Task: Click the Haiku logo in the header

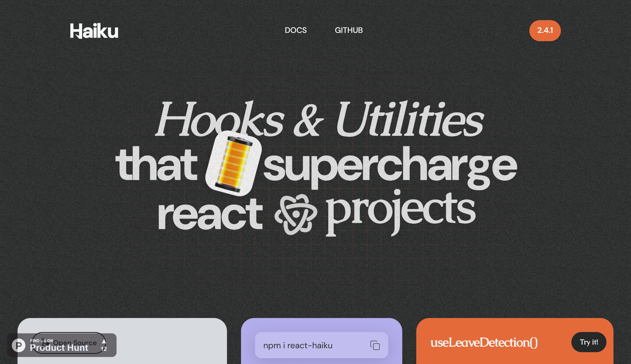Action: click(x=94, y=30)
